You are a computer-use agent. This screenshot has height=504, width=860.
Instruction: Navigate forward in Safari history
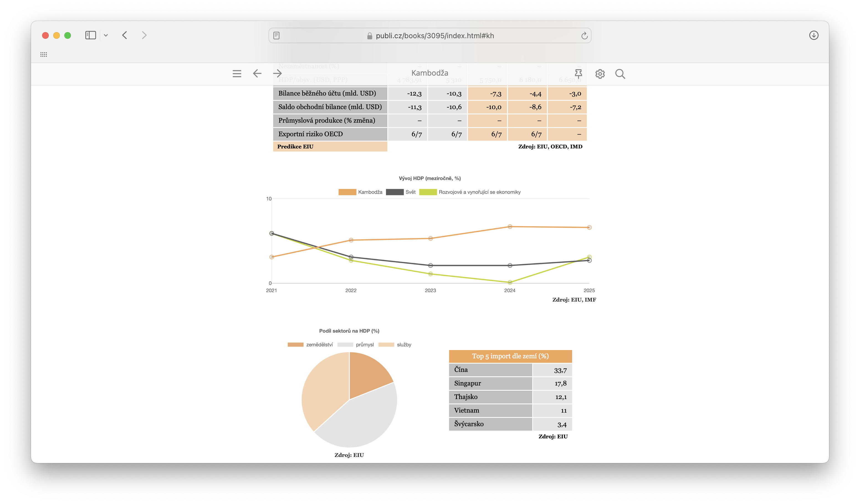144,35
